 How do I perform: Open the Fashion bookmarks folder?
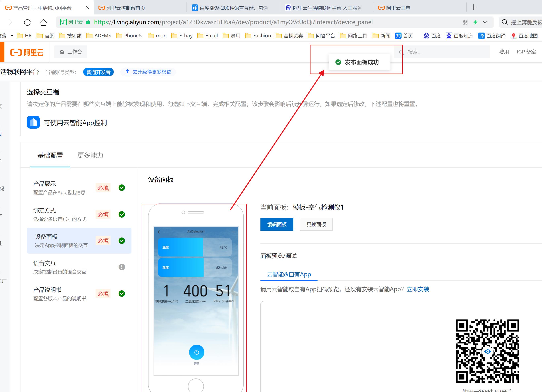coord(258,36)
